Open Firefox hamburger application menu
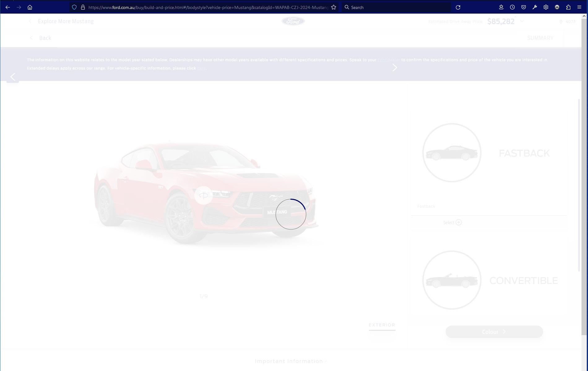This screenshot has width=588, height=371. pyautogui.click(x=579, y=7)
